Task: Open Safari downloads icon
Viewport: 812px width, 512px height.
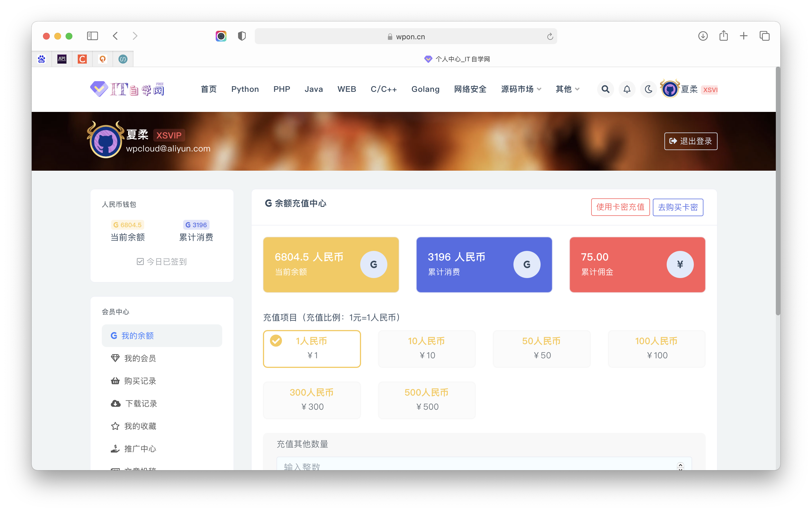Action: [703, 36]
